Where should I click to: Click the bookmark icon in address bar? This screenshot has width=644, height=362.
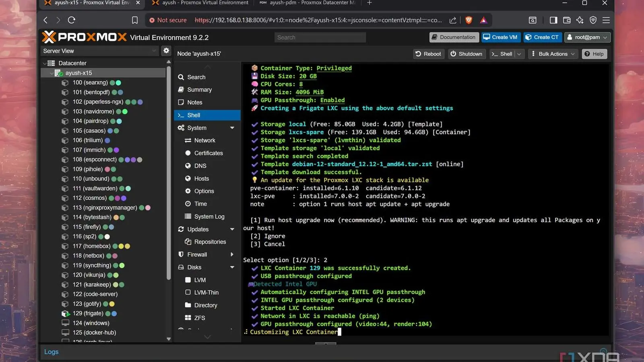click(x=135, y=20)
